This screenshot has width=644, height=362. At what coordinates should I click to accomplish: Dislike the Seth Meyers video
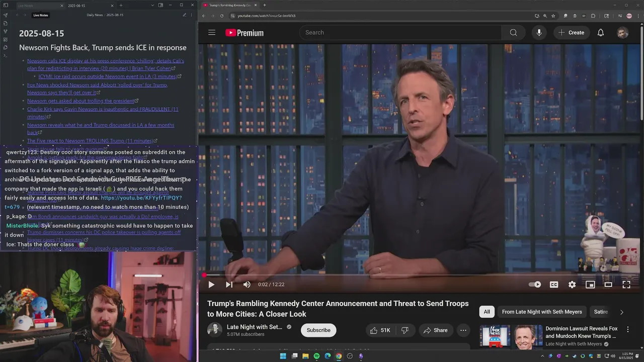(405, 330)
